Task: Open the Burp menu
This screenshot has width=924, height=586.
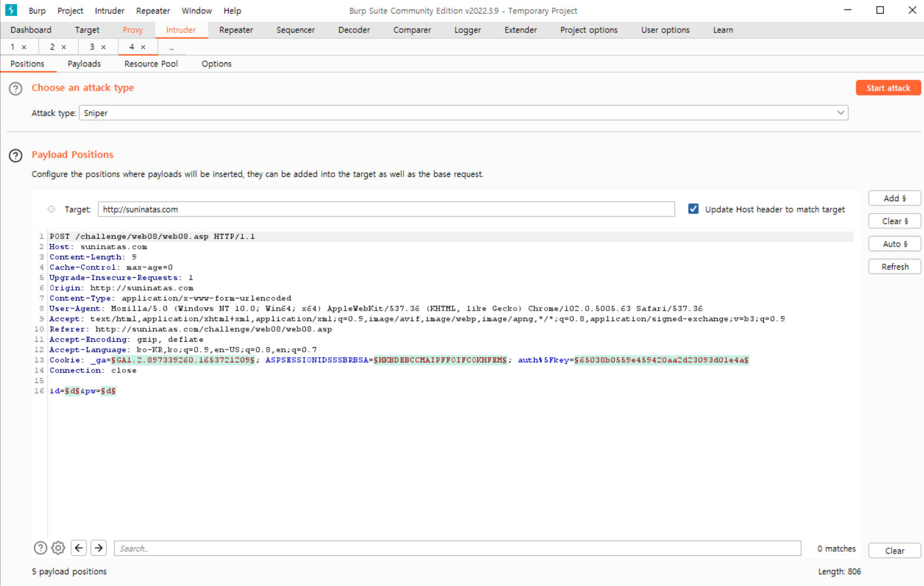Action: click(x=37, y=11)
